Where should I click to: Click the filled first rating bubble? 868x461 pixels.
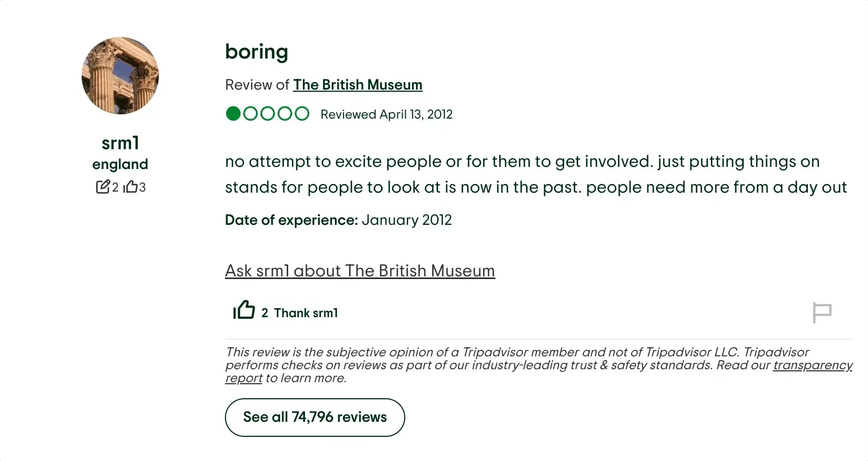tap(233, 114)
